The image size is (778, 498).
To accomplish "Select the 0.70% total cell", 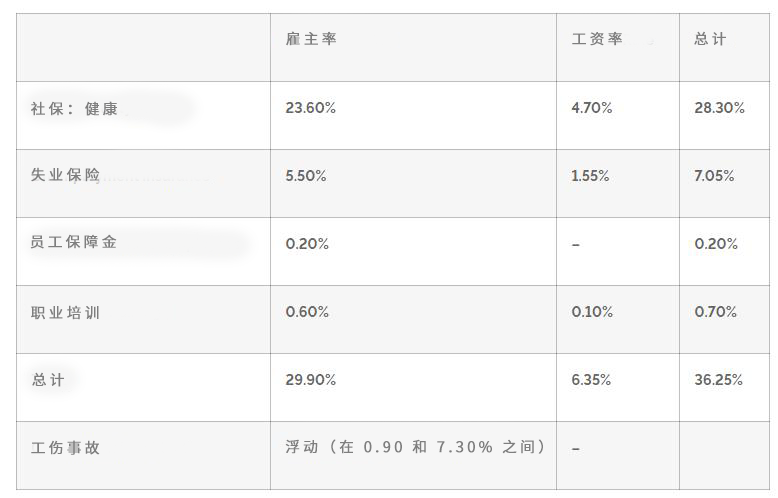I will coord(715,312).
